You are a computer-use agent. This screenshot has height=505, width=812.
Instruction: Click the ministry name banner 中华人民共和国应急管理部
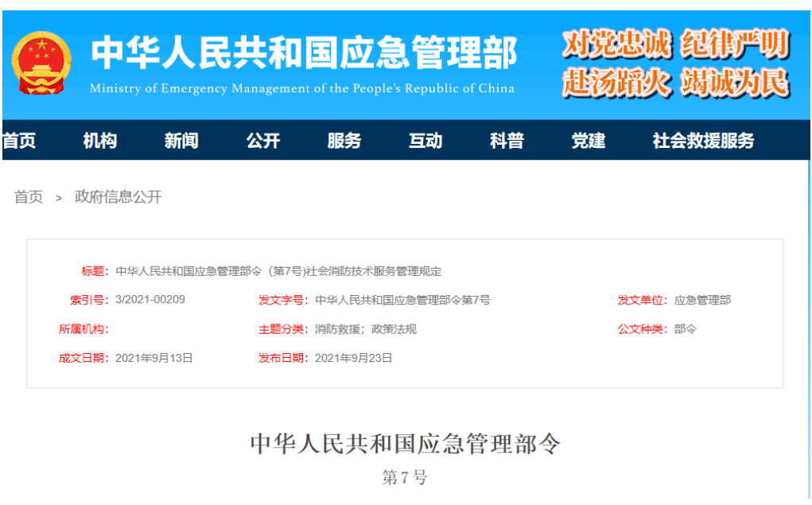(305, 49)
